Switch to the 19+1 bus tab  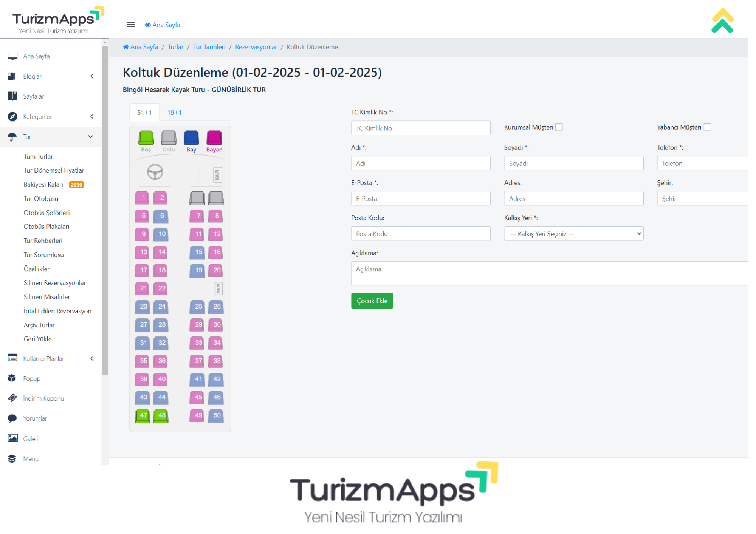coord(174,113)
